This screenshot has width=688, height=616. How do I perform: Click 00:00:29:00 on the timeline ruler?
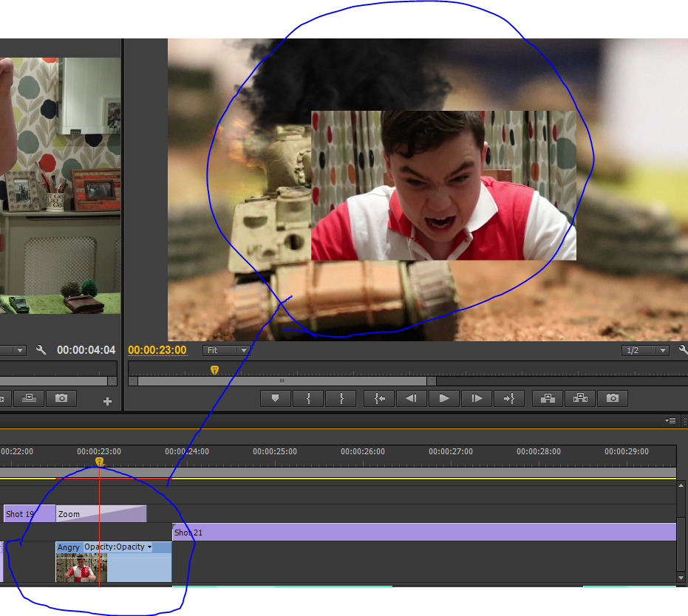point(627,451)
